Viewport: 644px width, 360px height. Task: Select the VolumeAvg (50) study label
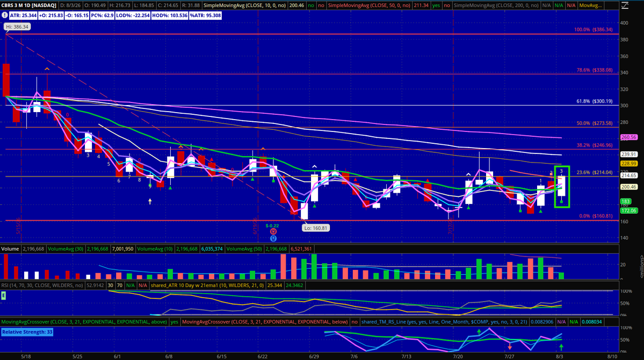pos(244,249)
